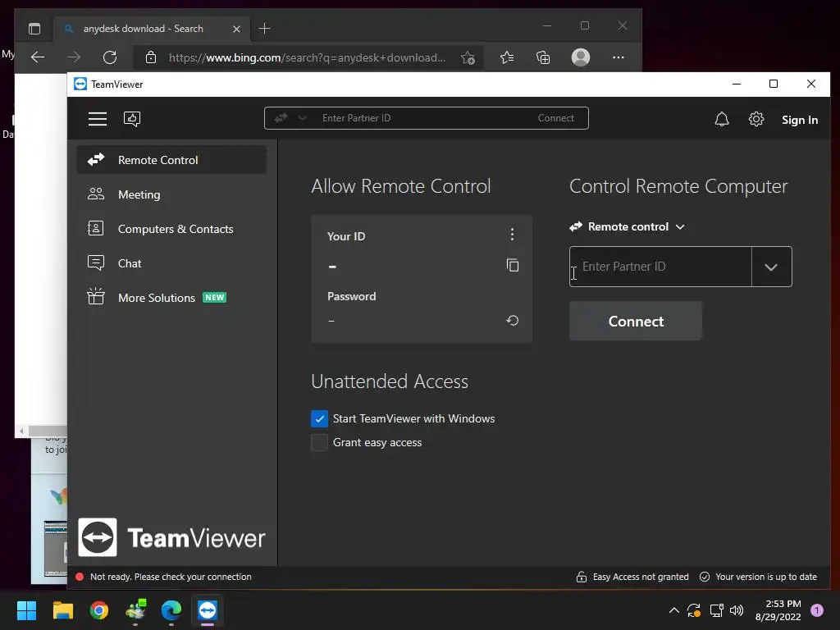The image size is (840, 630).
Task: Click the browser address bar URL
Action: (x=307, y=58)
